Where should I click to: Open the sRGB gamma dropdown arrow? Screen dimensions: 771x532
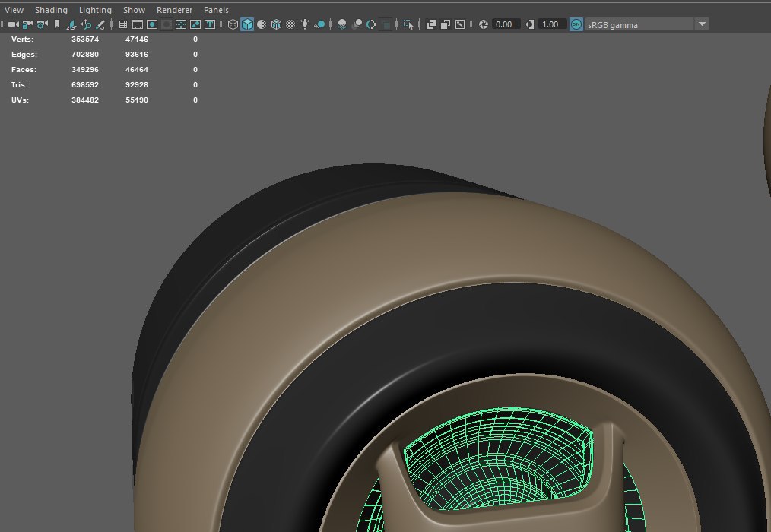click(702, 24)
